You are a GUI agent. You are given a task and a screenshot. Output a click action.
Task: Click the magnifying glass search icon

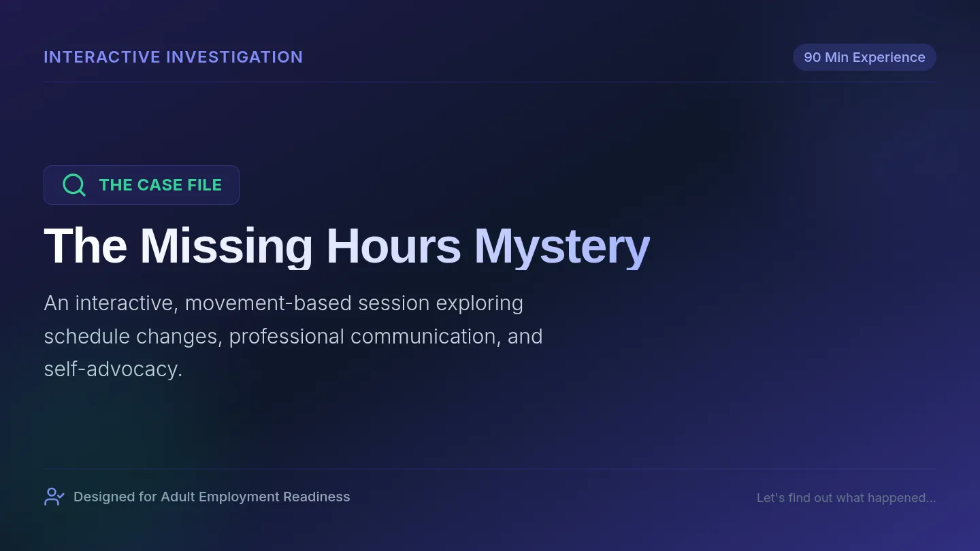tap(74, 185)
